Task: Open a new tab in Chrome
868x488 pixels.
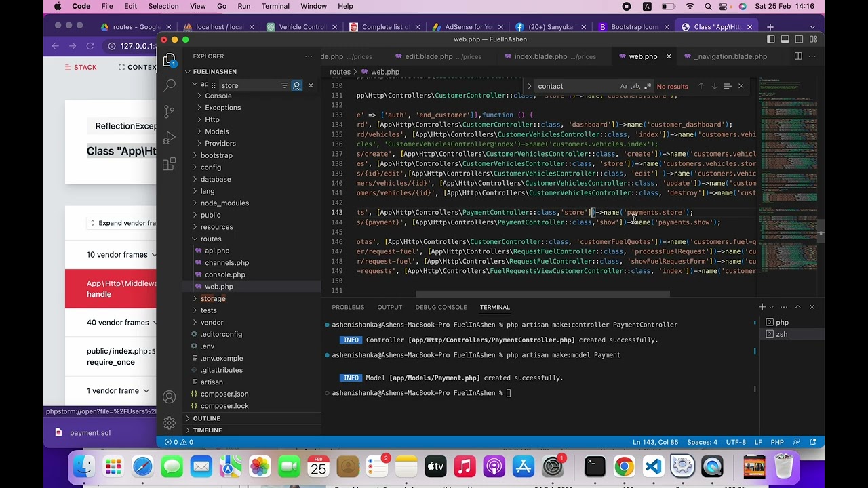Action: [770, 27]
